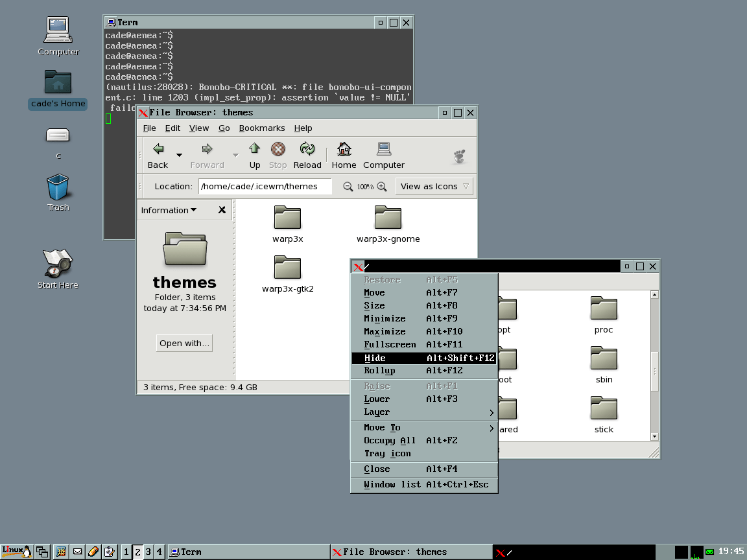Click the Reload toolbar icon
The width and height of the screenshot is (747, 560).
307,149
